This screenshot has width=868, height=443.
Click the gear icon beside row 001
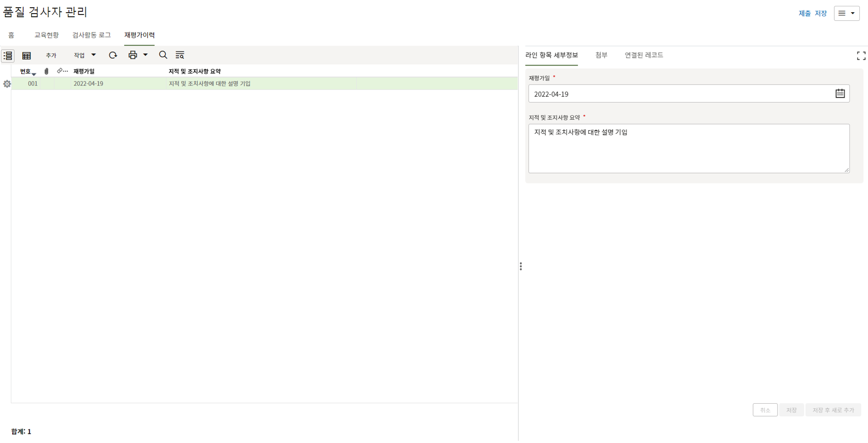(x=7, y=84)
